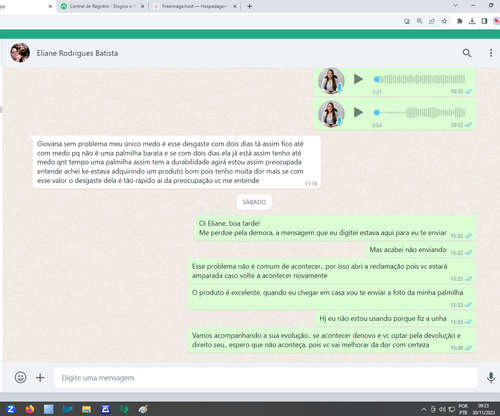Click the zoom magnifier in address bar
The image size is (500, 416).
419,21
